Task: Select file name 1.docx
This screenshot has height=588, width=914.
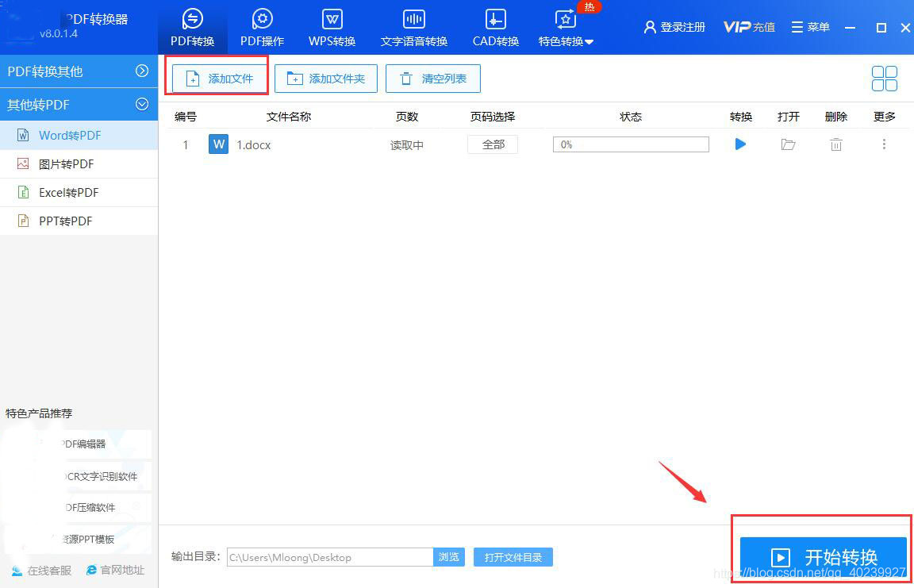Action: pyautogui.click(x=254, y=145)
